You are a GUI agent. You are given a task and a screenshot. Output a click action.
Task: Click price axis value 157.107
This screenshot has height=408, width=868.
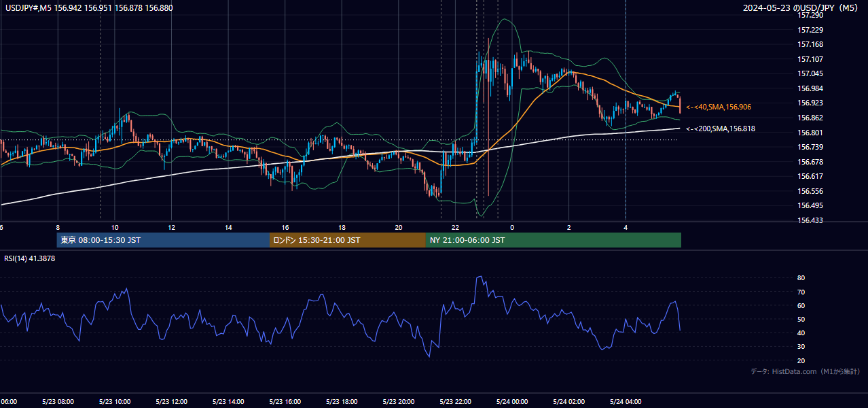810,59
